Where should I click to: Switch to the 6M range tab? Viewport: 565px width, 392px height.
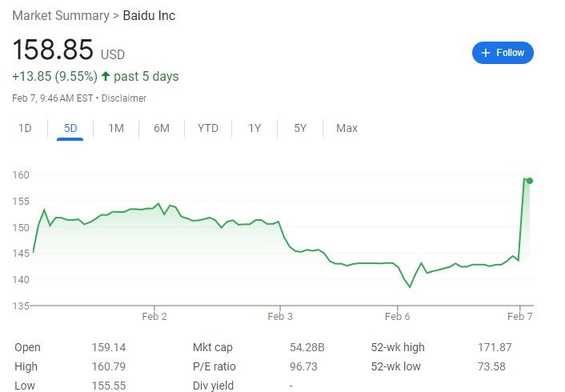tap(162, 128)
